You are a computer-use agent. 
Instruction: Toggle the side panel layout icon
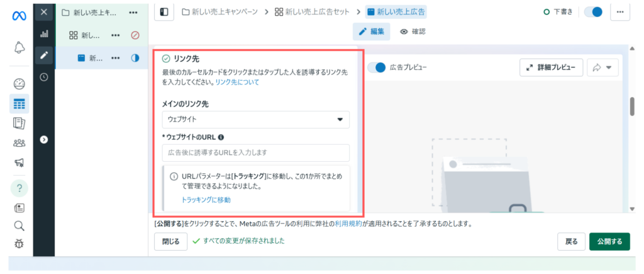164,12
